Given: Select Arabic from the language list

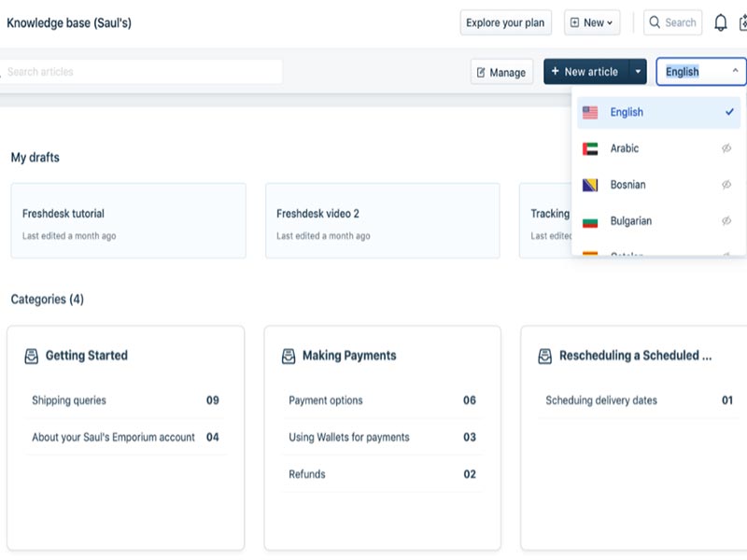Looking at the screenshot, I should click(625, 148).
